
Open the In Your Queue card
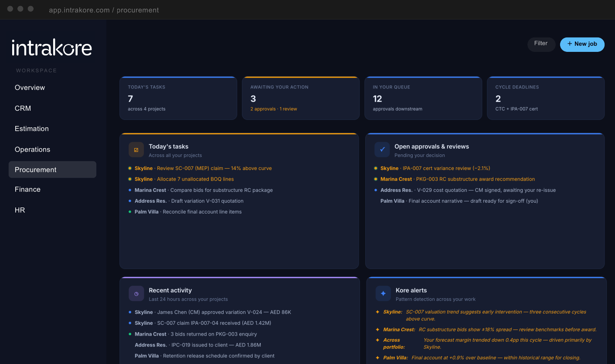tap(423, 98)
